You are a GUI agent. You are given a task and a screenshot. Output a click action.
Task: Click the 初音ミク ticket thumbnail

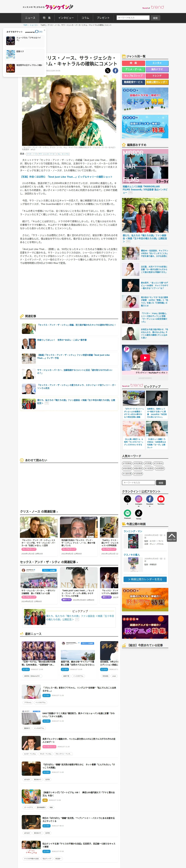coord(10,54)
